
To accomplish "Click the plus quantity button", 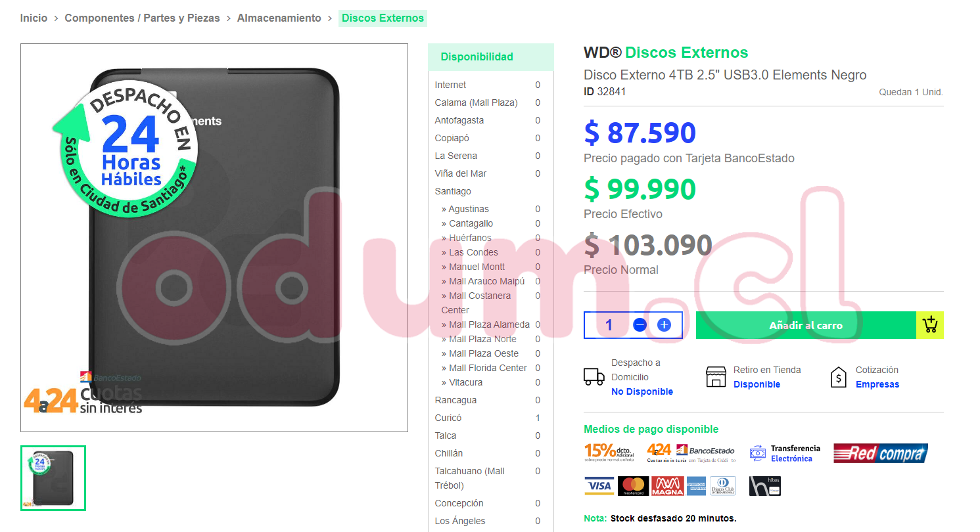I will tap(664, 325).
